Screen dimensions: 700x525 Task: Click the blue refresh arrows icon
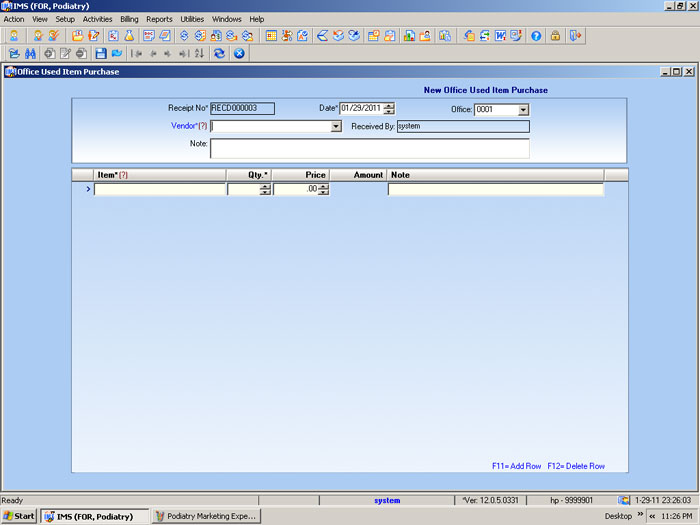[219, 54]
